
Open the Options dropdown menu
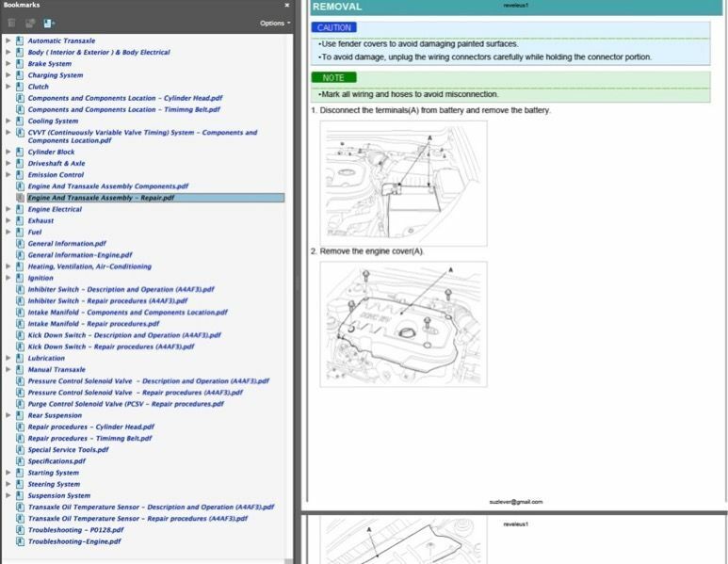coord(274,23)
